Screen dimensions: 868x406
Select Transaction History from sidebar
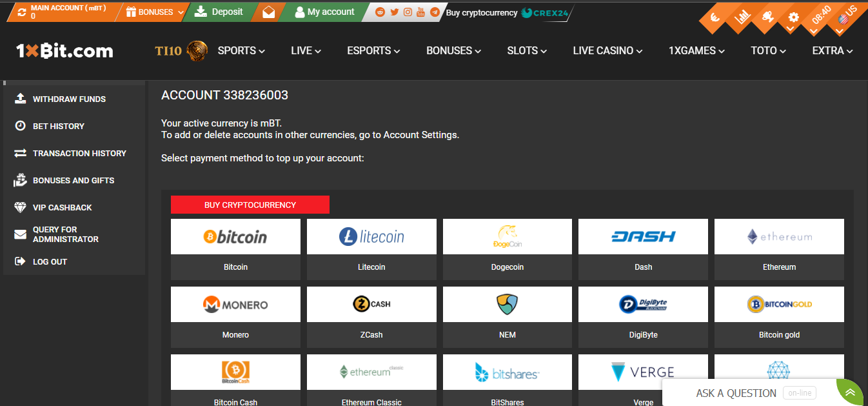coord(79,154)
